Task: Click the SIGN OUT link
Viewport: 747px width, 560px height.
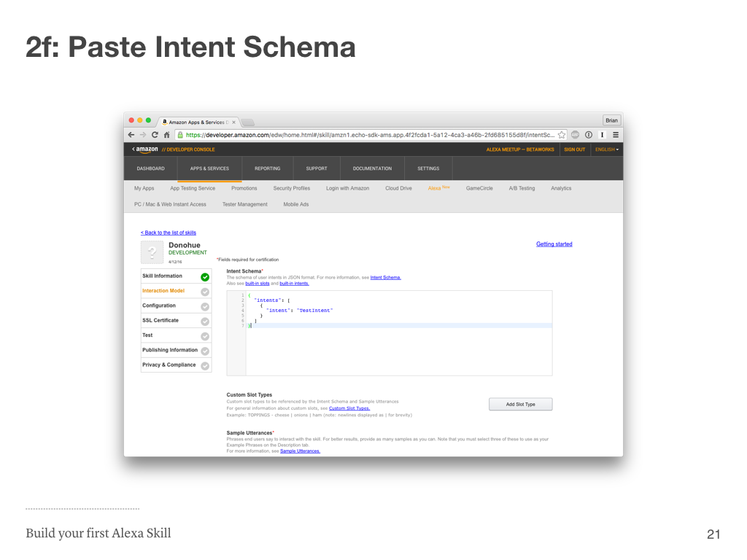Action: 575,149
